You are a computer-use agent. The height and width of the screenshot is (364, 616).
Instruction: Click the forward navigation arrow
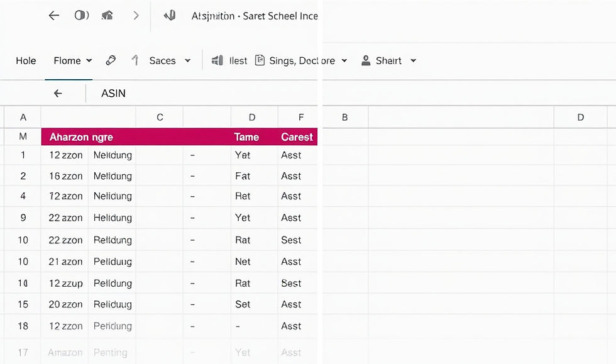click(136, 15)
